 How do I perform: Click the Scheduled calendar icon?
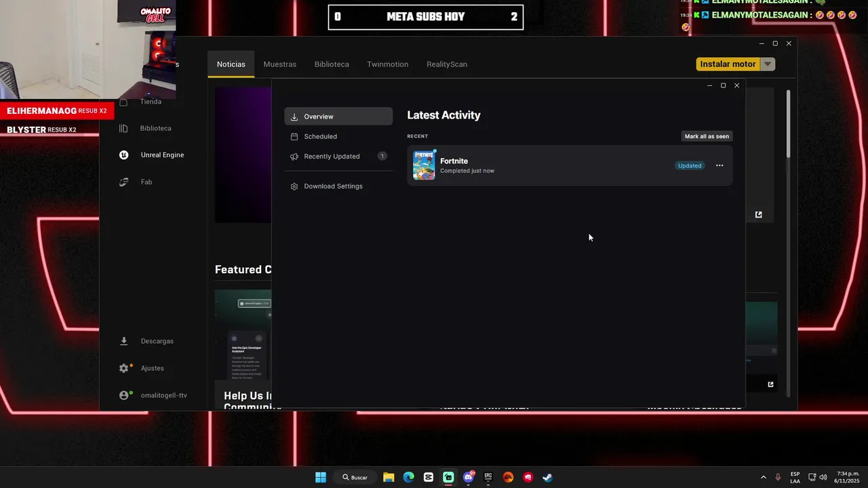(x=294, y=136)
